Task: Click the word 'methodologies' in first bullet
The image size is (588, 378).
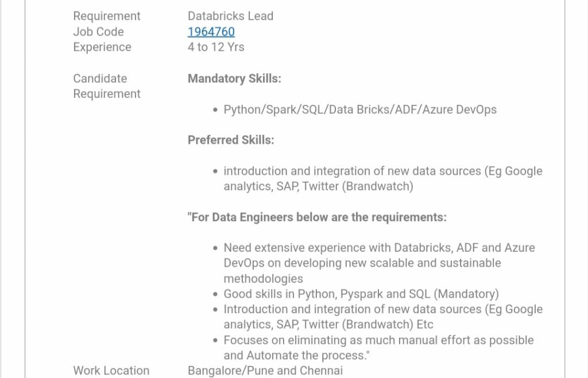Action: click(263, 279)
